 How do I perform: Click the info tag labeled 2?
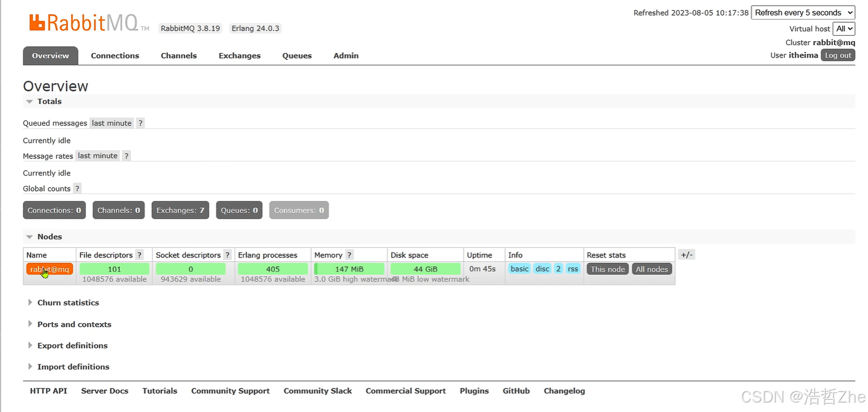pyautogui.click(x=558, y=269)
